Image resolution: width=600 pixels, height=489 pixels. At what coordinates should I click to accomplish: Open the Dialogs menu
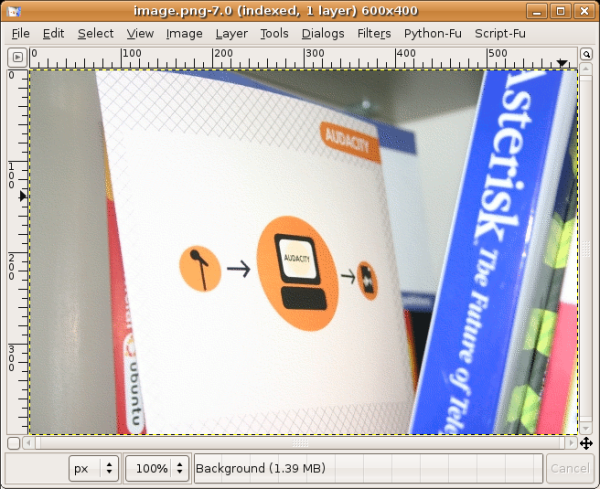point(322,33)
